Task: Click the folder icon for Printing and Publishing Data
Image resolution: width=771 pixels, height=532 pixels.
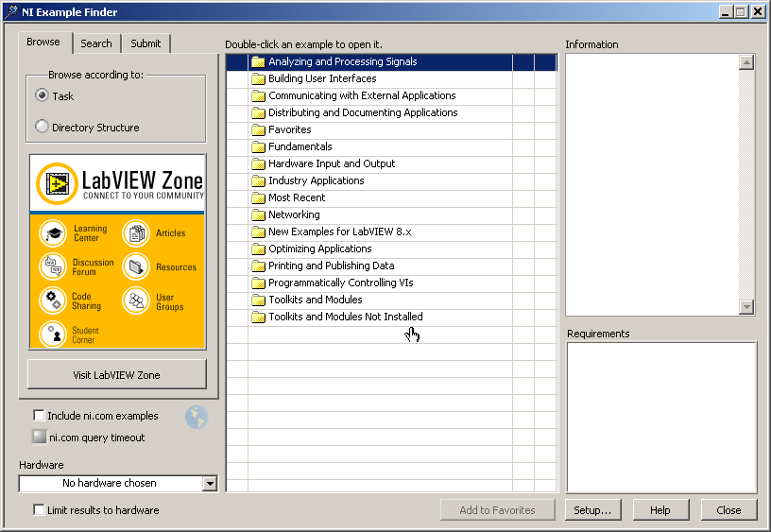Action: click(x=258, y=266)
